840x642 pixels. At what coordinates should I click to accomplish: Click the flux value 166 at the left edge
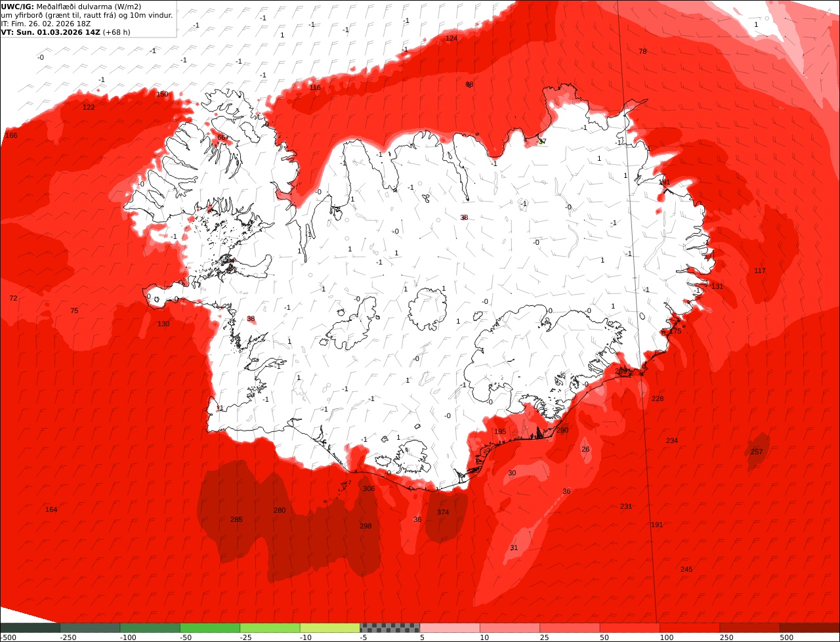click(11, 135)
